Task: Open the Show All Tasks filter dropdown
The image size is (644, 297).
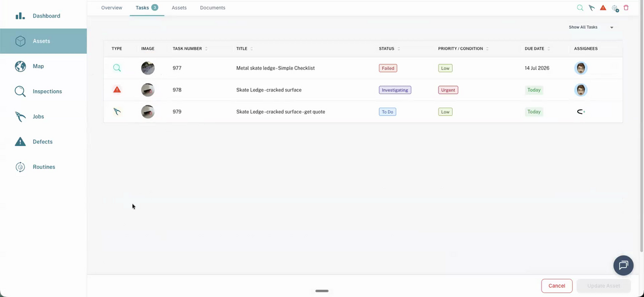Action: [x=591, y=27]
